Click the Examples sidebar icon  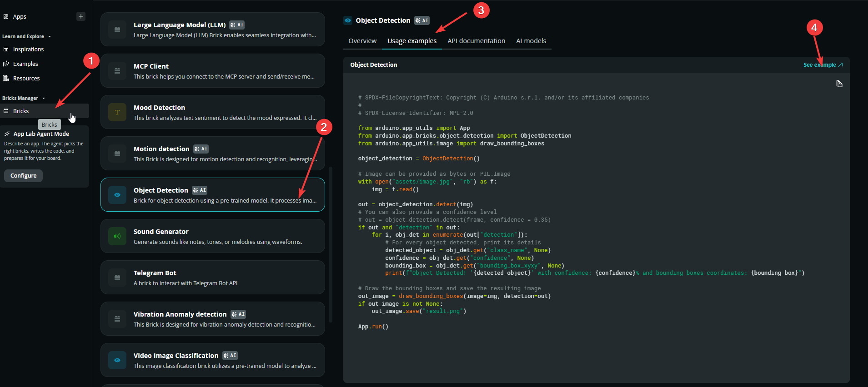6,64
